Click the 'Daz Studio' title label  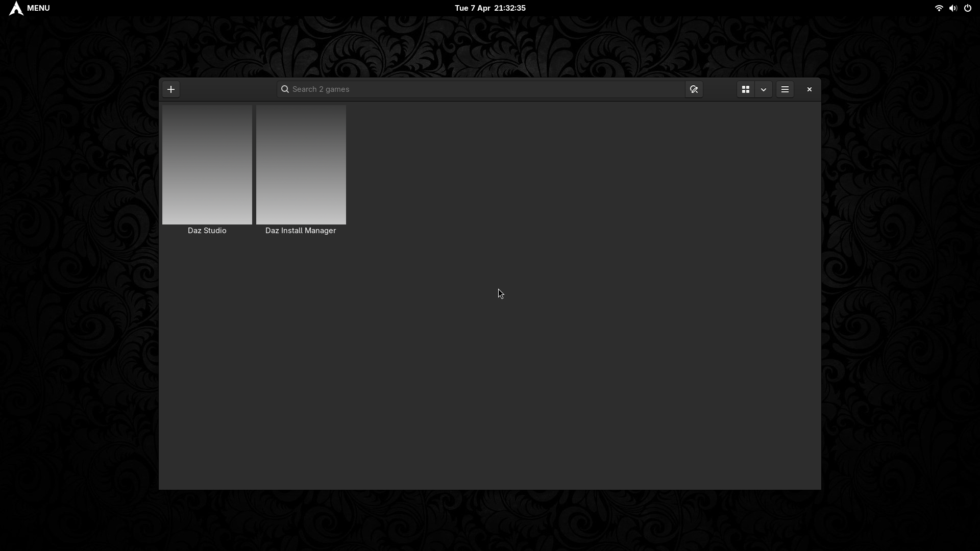click(207, 231)
